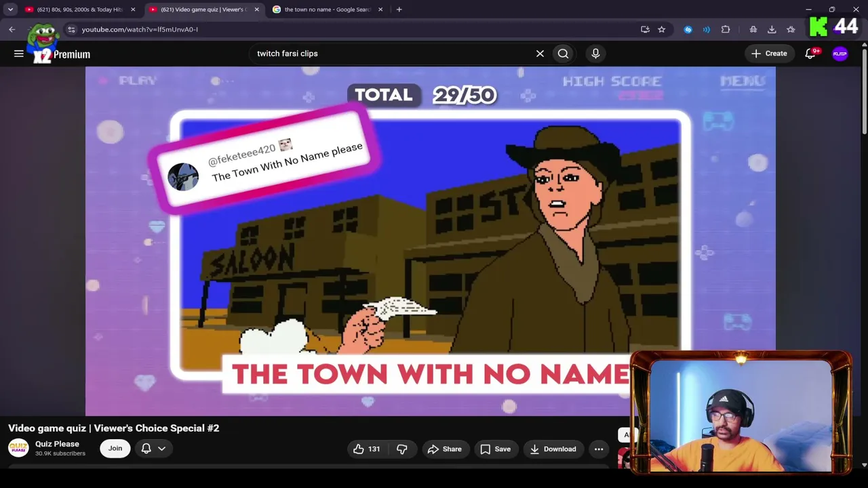Open the YouTube guide hamburger menu
The height and width of the screenshot is (488, 868).
(19, 54)
